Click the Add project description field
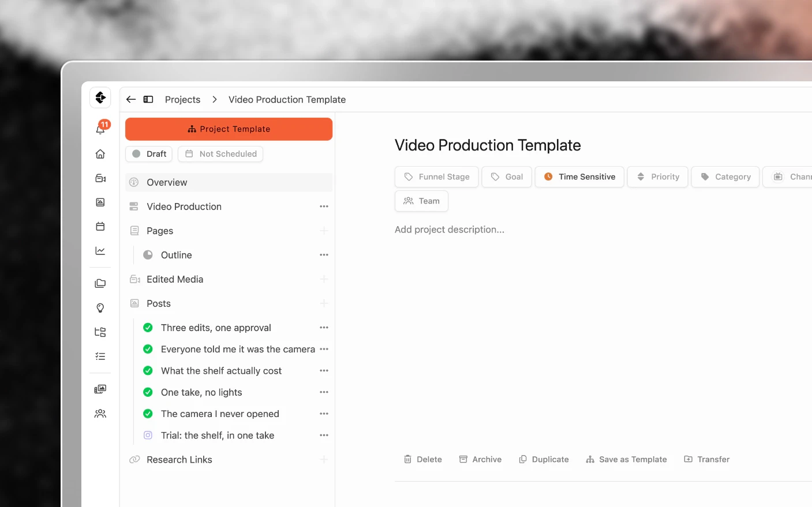Viewport: 812px width, 507px height. [x=450, y=230]
